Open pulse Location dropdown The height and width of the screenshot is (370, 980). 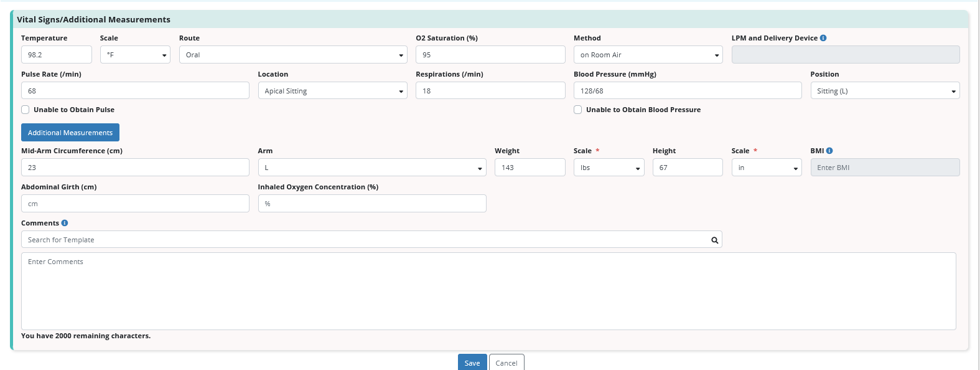click(x=332, y=91)
